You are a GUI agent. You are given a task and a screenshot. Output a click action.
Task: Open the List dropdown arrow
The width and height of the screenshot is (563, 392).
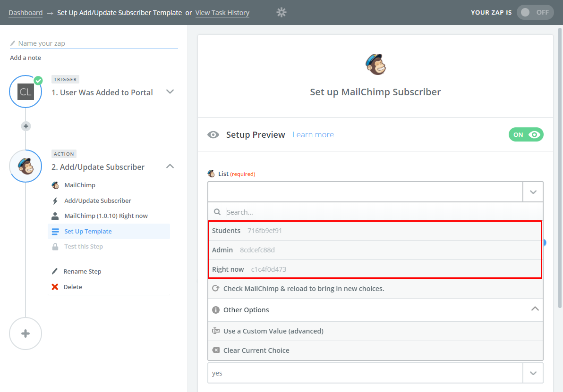click(533, 192)
